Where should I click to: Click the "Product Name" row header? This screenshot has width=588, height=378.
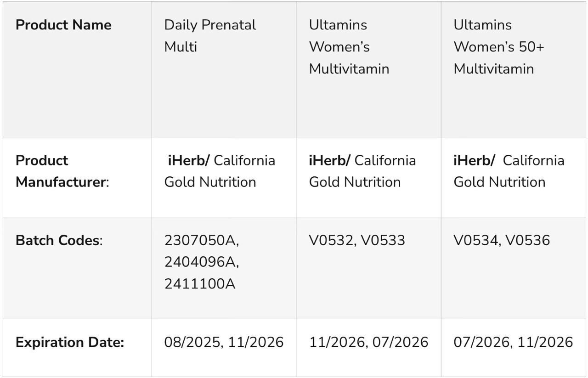coord(63,25)
